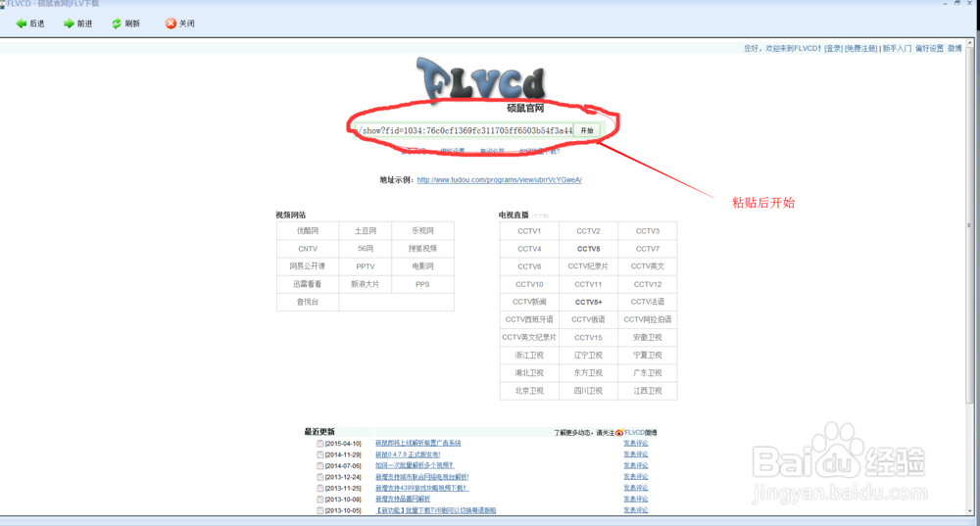This screenshot has height=526, width=980.
Task: Open CCTV阿拉伯语 Arabic channel
Action: point(648,320)
